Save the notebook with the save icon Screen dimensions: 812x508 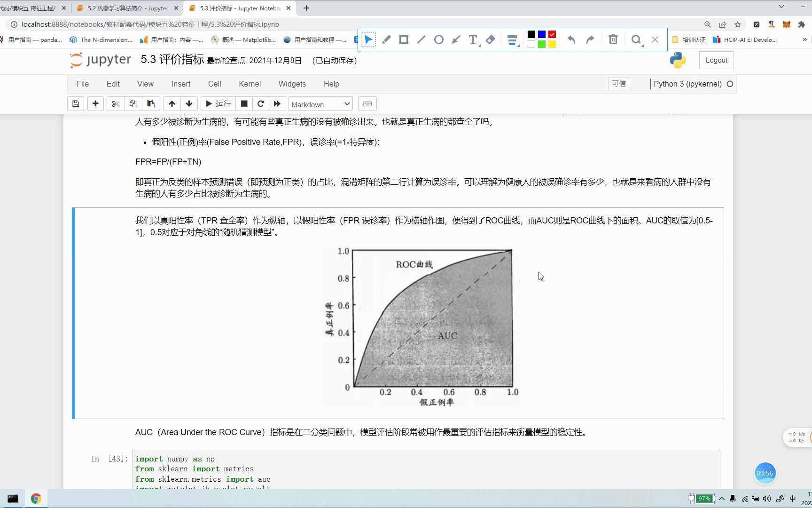click(x=76, y=103)
